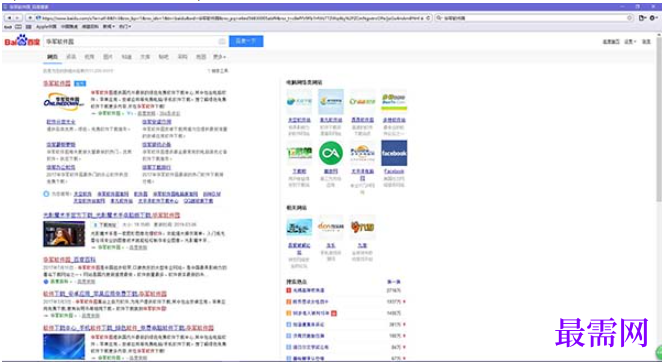Open the 百度首页 link

point(611,42)
